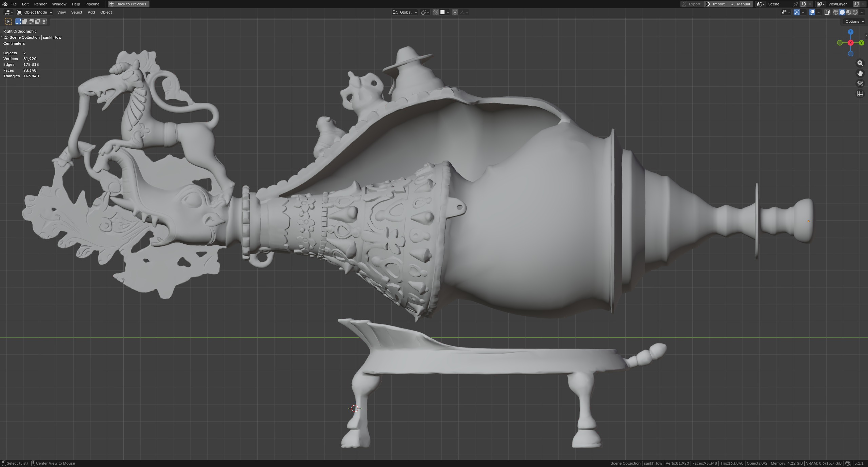Open the Add menu in viewport header
The width and height of the screenshot is (868, 467).
(x=91, y=12)
